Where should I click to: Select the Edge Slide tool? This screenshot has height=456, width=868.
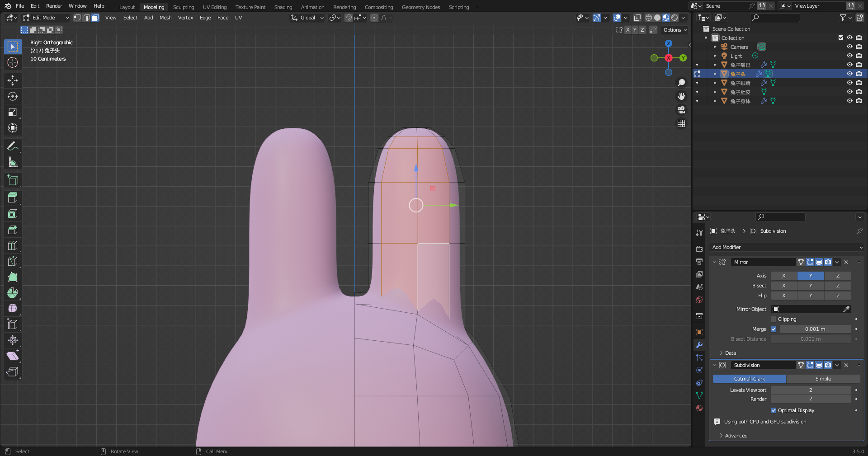13,324
